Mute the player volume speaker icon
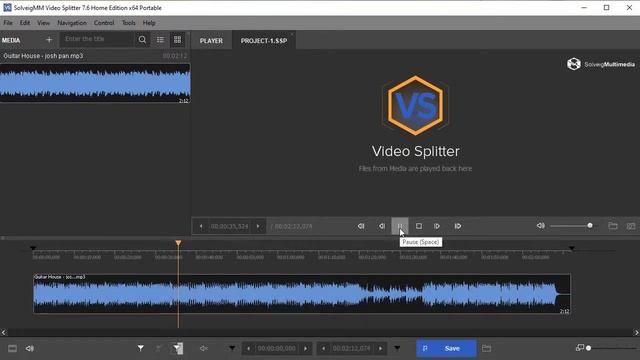The image size is (640, 360). pos(540,225)
